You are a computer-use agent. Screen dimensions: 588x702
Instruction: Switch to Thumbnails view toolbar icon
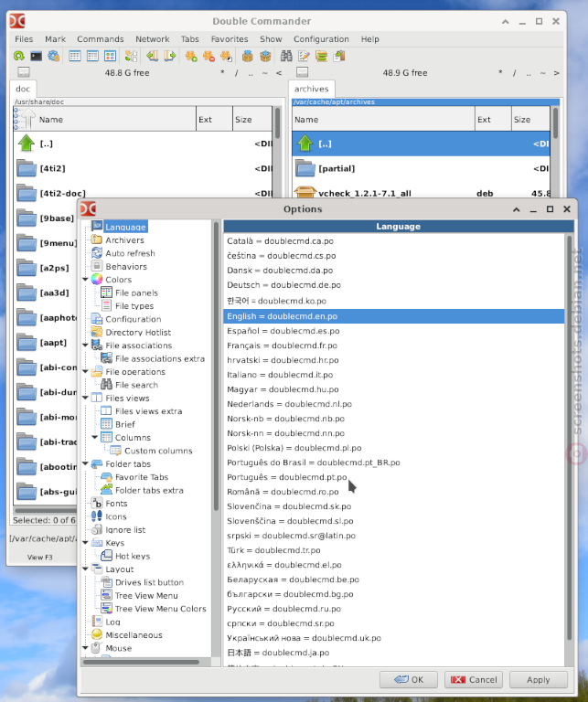click(110, 56)
